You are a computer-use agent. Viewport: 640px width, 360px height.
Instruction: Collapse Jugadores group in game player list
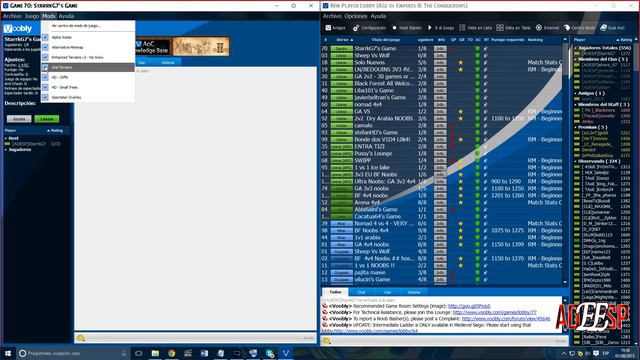coord(6,149)
